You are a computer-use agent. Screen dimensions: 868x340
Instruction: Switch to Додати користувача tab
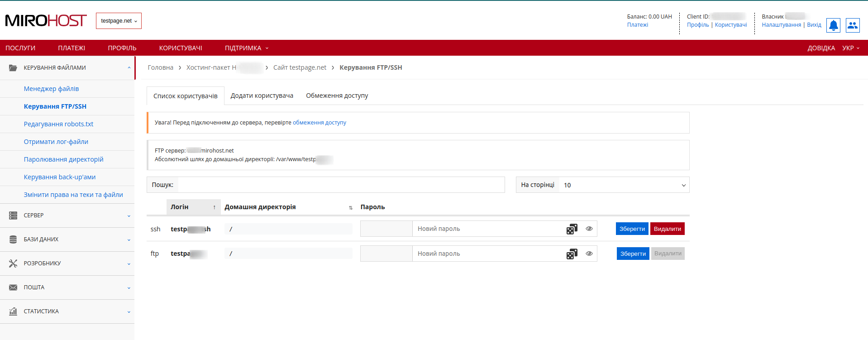(262, 96)
